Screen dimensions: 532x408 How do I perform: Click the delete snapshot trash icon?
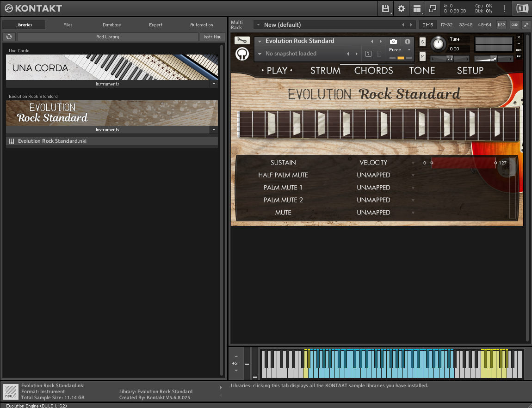[x=379, y=54]
